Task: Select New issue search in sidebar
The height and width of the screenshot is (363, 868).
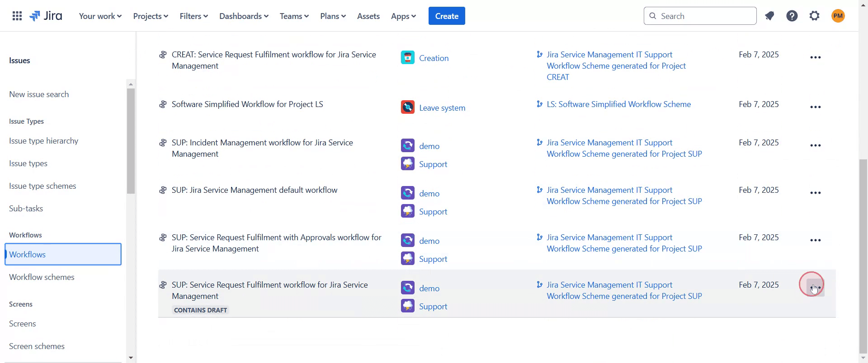Action: pyautogui.click(x=39, y=94)
